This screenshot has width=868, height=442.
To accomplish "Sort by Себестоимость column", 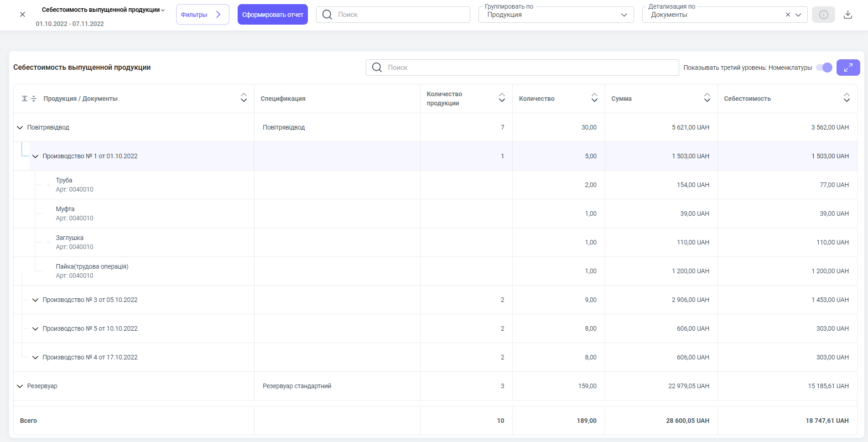I will (846, 98).
